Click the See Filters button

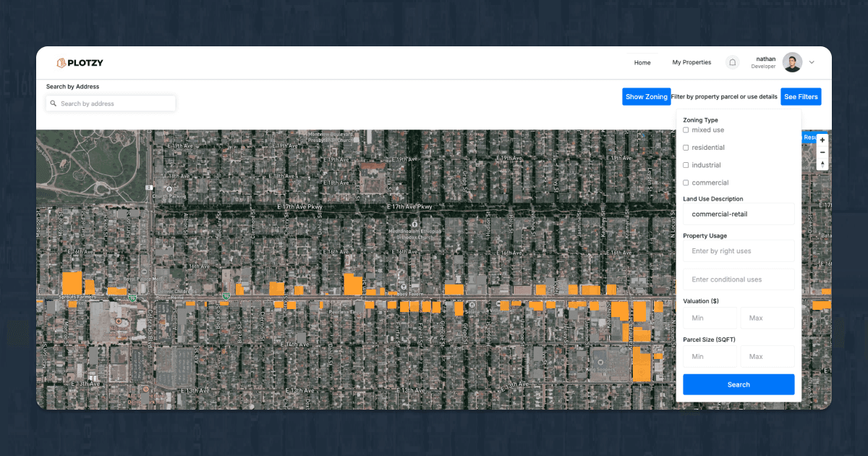801,96
